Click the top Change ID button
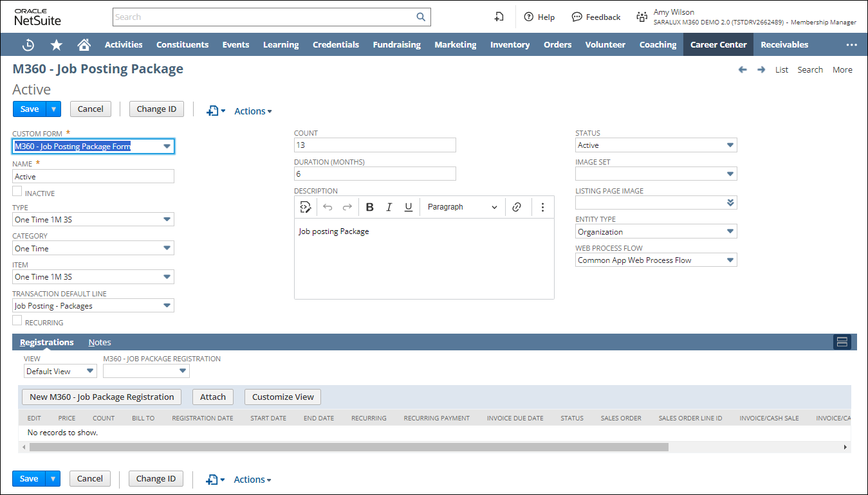This screenshot has width=868, height=495. click(156, 109)
